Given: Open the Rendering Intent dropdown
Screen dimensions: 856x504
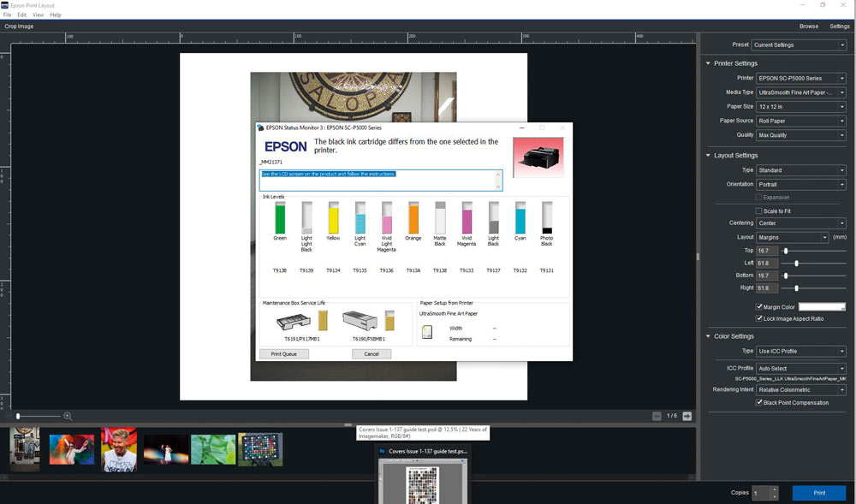Looking at the screenshot, I should point(801,389).
